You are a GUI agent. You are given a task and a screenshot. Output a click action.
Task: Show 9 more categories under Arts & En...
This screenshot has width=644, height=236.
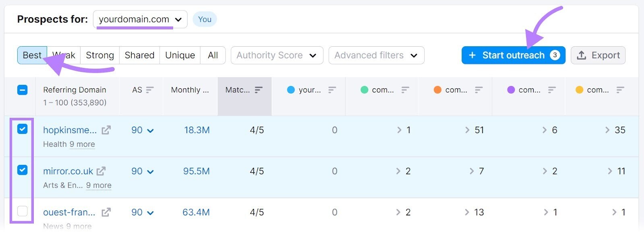99,185
